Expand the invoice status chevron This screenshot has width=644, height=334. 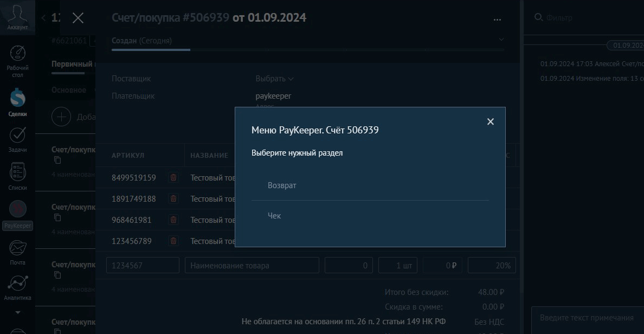pyautogui.click(x=501, y=40)
